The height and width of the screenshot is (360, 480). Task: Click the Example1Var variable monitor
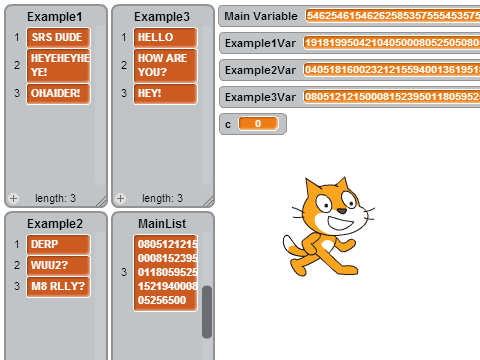click(349, 43)
